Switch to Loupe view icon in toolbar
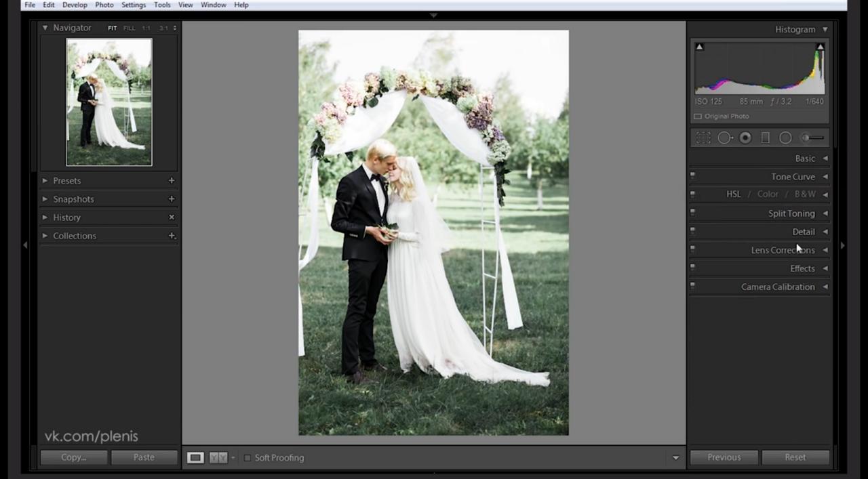The width and height of the screenshot is (868, 479). pyautogui.click(x=195, y=458)
